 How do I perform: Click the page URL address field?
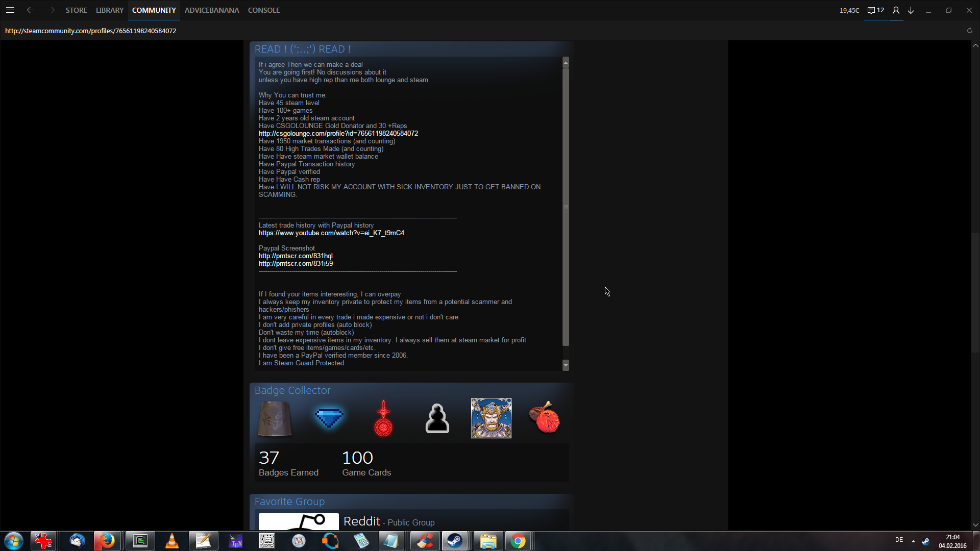tap(91, 31)
